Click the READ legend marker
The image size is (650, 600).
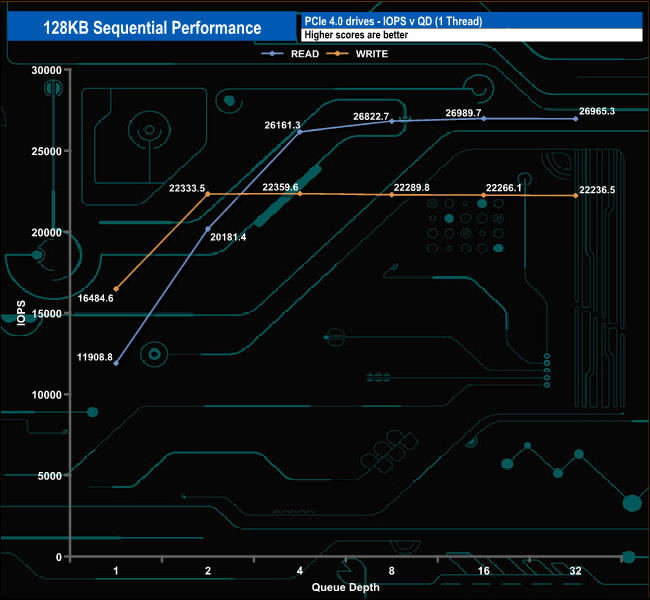coord(272,53)
